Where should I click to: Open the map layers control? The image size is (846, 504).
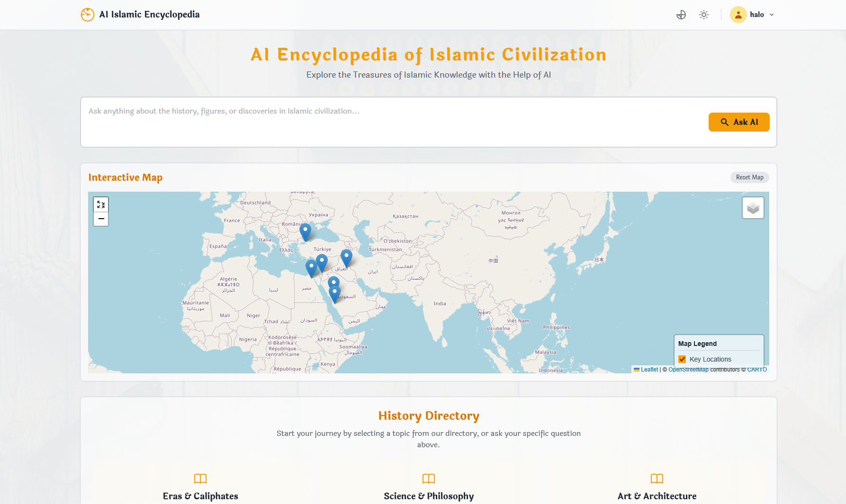tap(753, 208)
